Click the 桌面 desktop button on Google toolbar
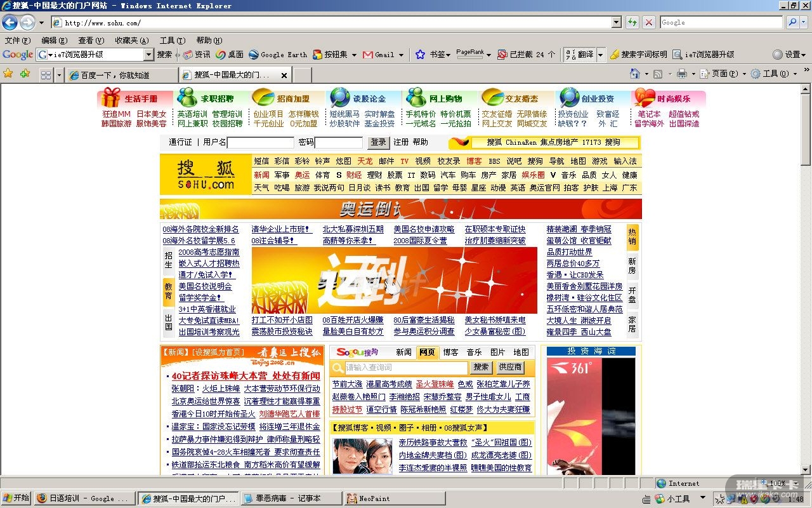Image resolution: width=812 pixels, height=508 pixels. pyautogui.click(x=230, y=55)
